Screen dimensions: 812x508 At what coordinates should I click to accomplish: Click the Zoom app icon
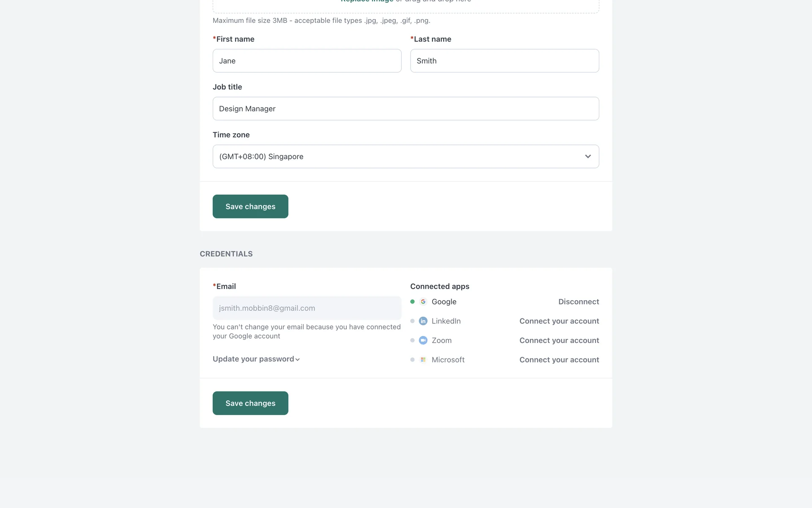click(x=423, y=340)
